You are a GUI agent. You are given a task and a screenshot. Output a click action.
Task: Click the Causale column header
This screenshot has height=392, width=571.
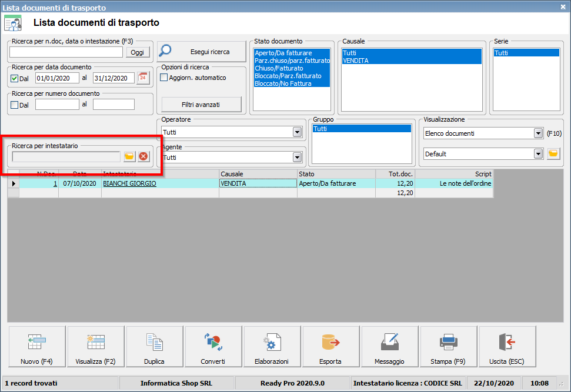(258, 174)
